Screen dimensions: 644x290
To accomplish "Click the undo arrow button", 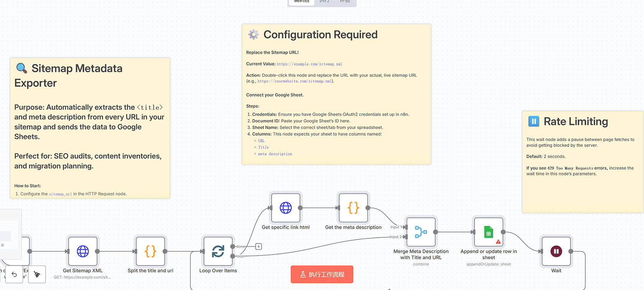I will [14, 274].
